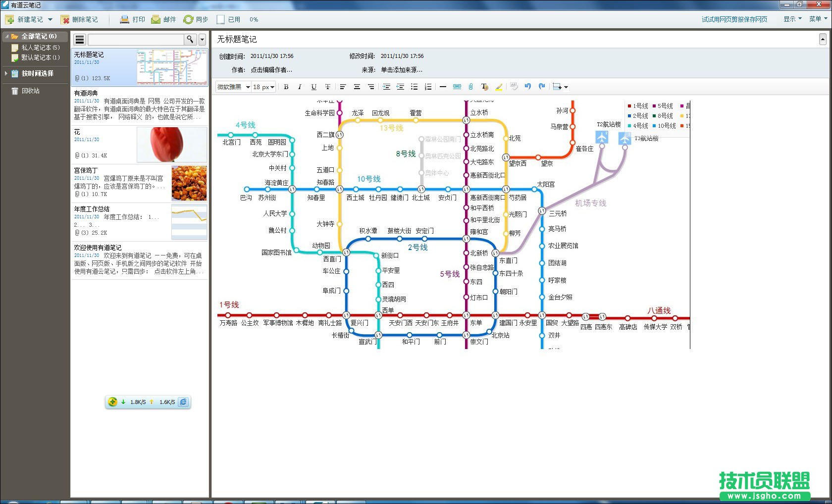
Task: Delete note using 删除笔记 icon
Action: coord(65,19)
